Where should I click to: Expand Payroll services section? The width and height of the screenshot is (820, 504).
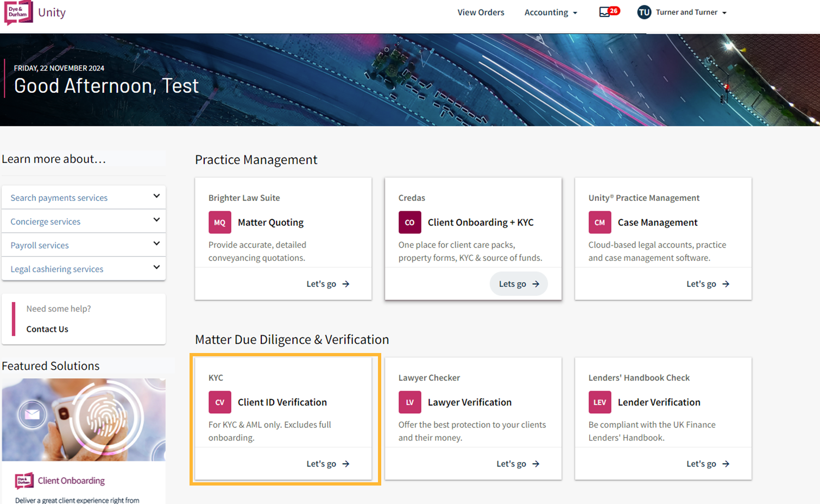[x=84, y=245]
